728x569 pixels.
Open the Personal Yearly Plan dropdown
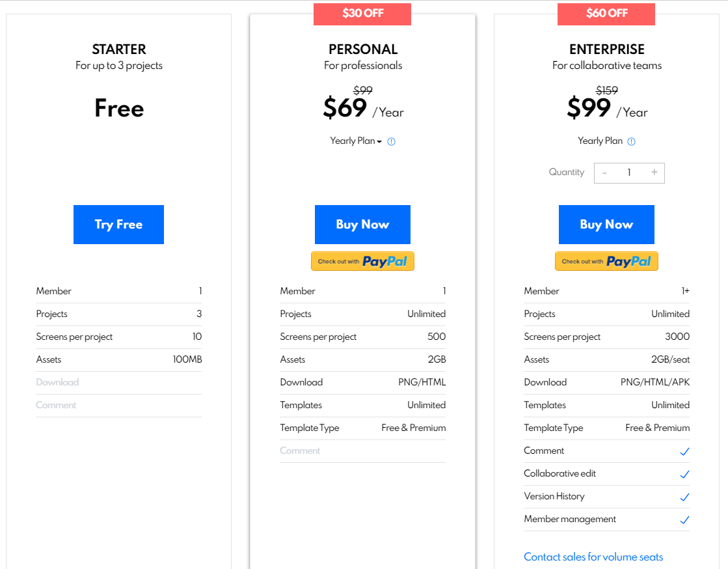tap(356, 141)
